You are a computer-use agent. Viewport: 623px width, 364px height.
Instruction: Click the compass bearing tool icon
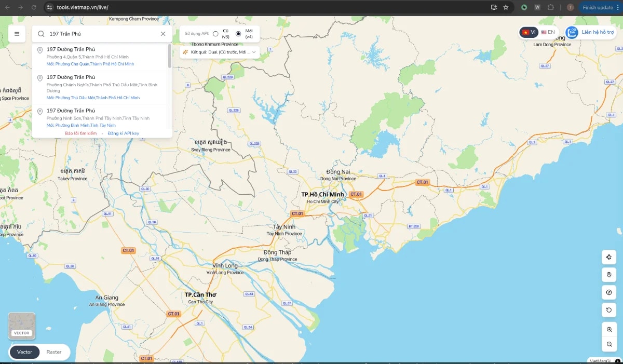[608, 292]
